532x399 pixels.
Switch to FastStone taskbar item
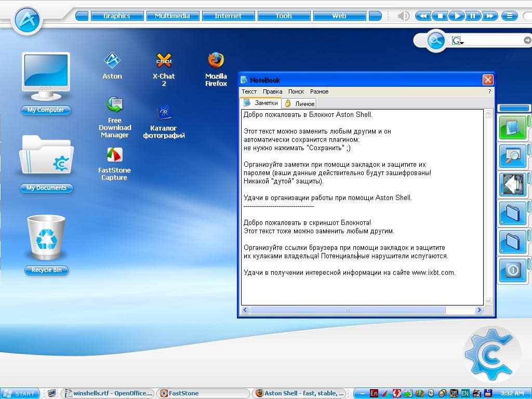(x=203, y=393)
